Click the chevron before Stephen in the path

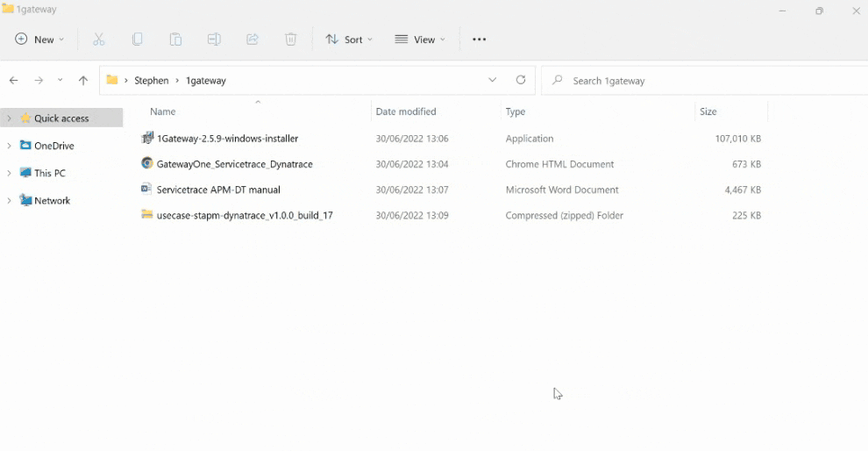click(x=126, y=81)
